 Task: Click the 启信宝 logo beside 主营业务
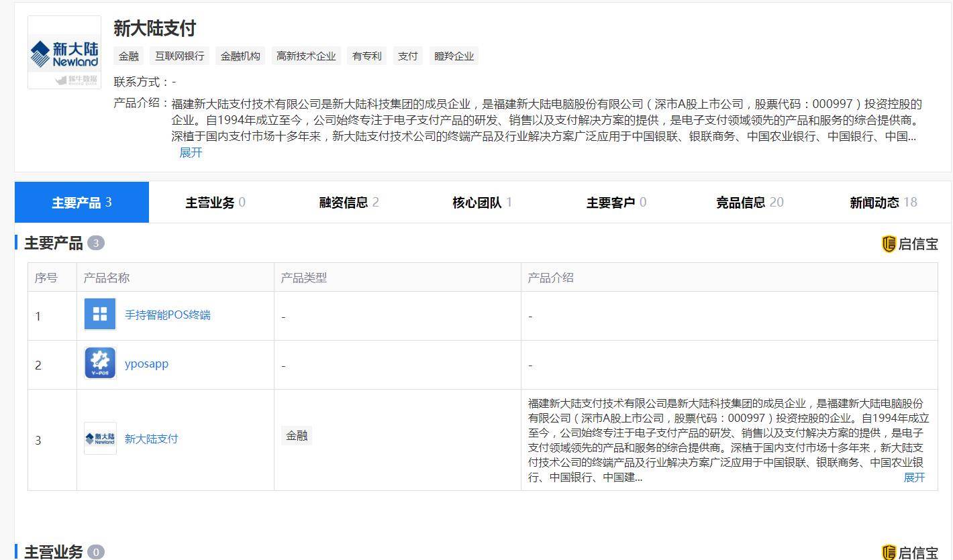coord(909,553)
